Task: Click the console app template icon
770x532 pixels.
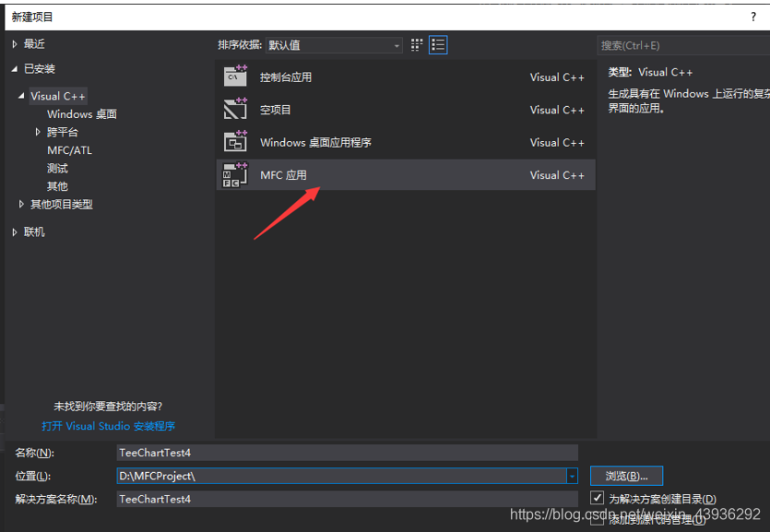Action: pos(235,76)
